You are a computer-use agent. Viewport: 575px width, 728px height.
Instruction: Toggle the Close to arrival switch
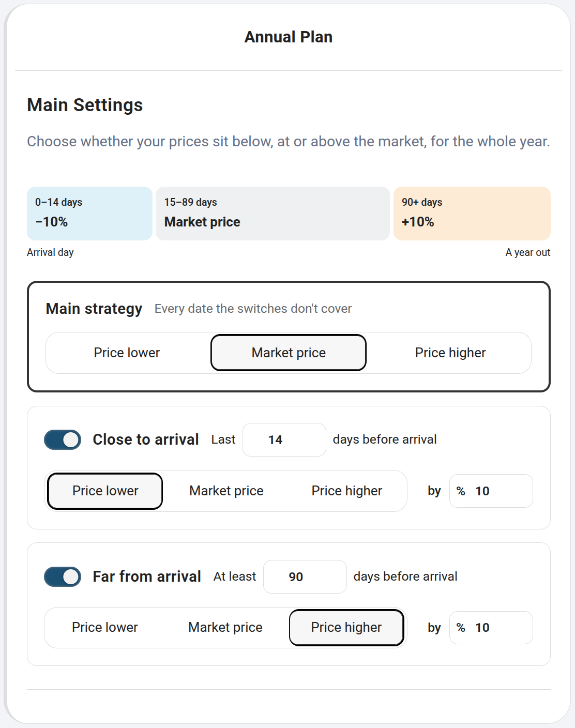point(63,440)
